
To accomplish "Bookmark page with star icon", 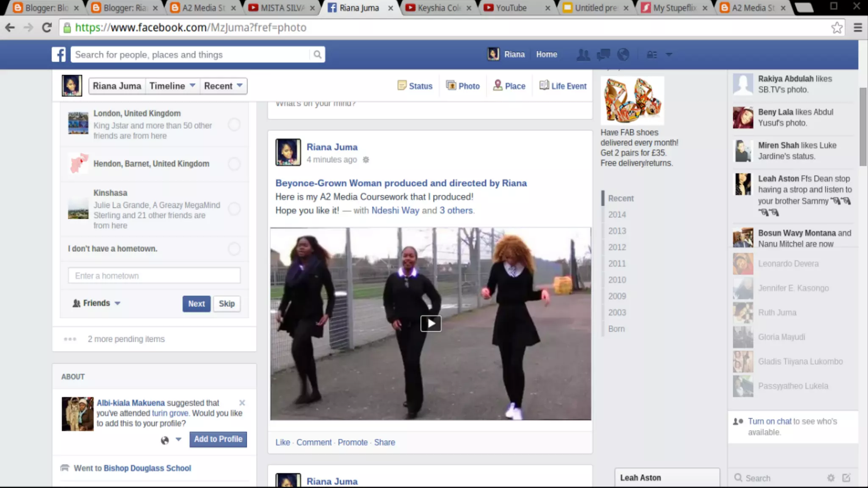I will (x=837, y=28).
